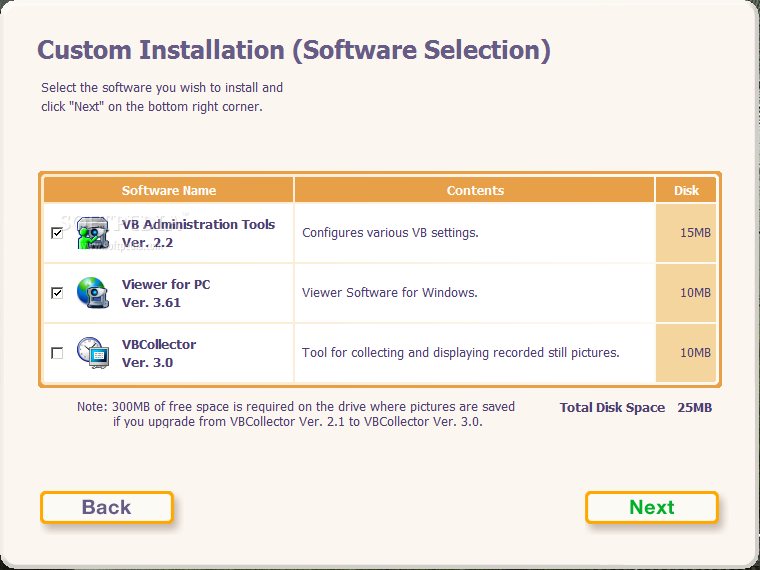Select the VB Administration Tools Ver. 2.2 label
760x570 pixels.
(198, 233)
